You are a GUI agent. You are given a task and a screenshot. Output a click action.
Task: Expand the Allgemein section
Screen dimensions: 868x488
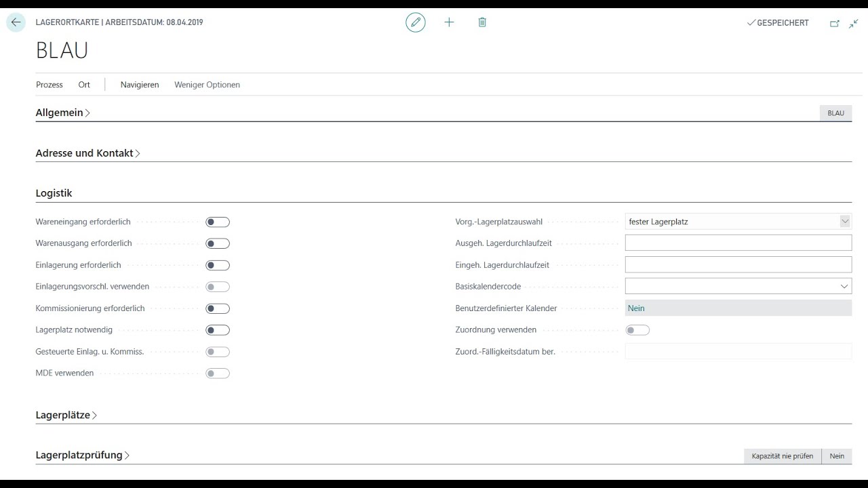click(62, 113)
